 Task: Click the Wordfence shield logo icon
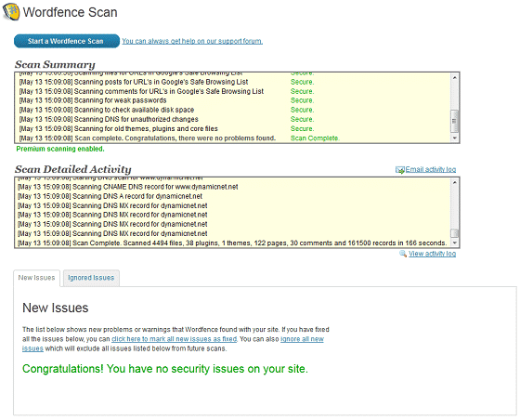click(x=11, y=12)
